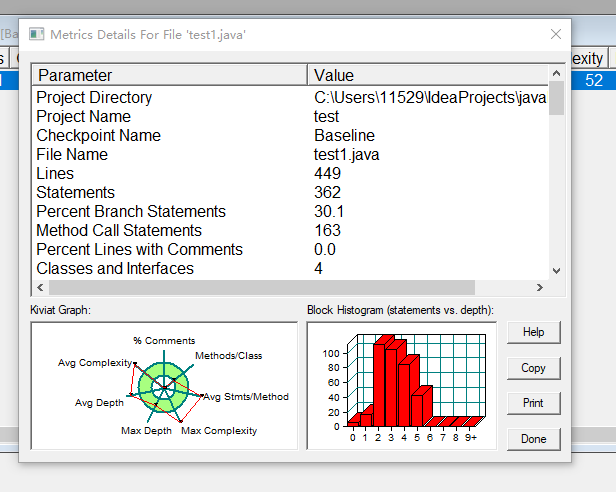Click the 'Max Depth' Kiviat label
Image resolution: width=616 pixels, height=492 pixels.
pos(146,431)
